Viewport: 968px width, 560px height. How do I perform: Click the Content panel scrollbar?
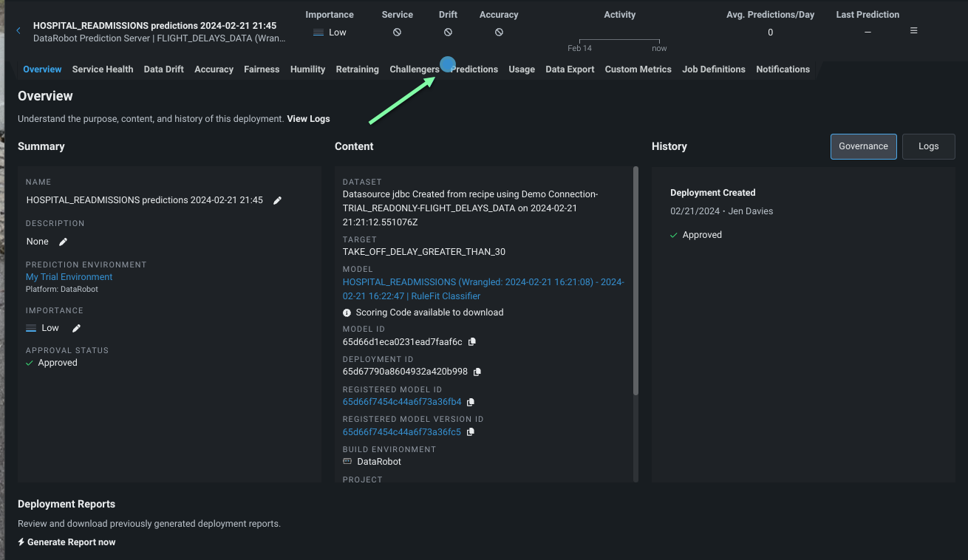pyautogui.click(x=635, y=281)
